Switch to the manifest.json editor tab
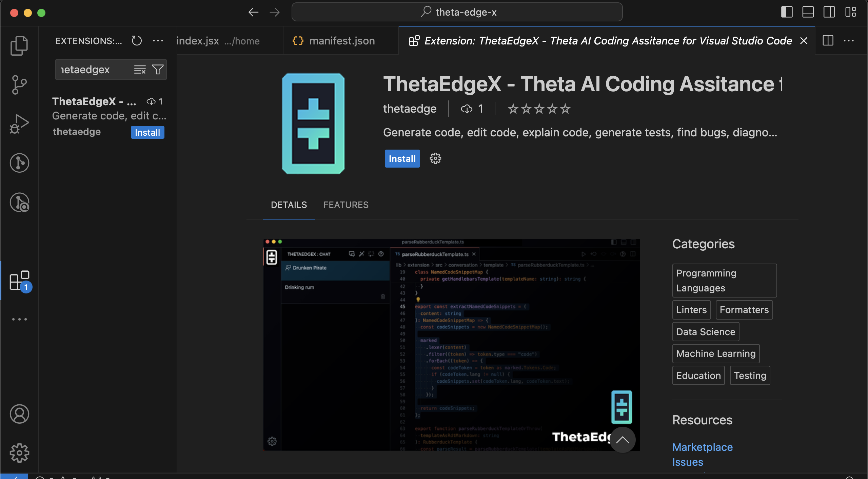The height and width of the screenshot is (479, 868). 341,41
